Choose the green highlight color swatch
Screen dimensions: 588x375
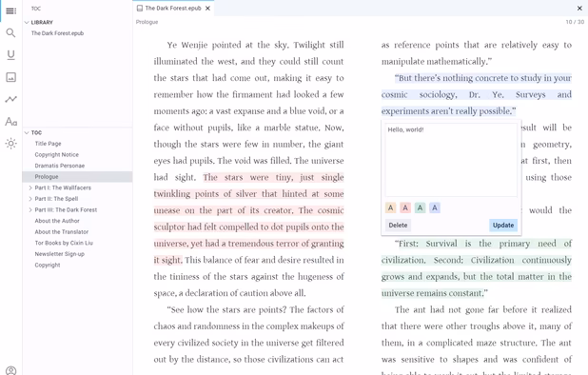[x=420, y=207]
